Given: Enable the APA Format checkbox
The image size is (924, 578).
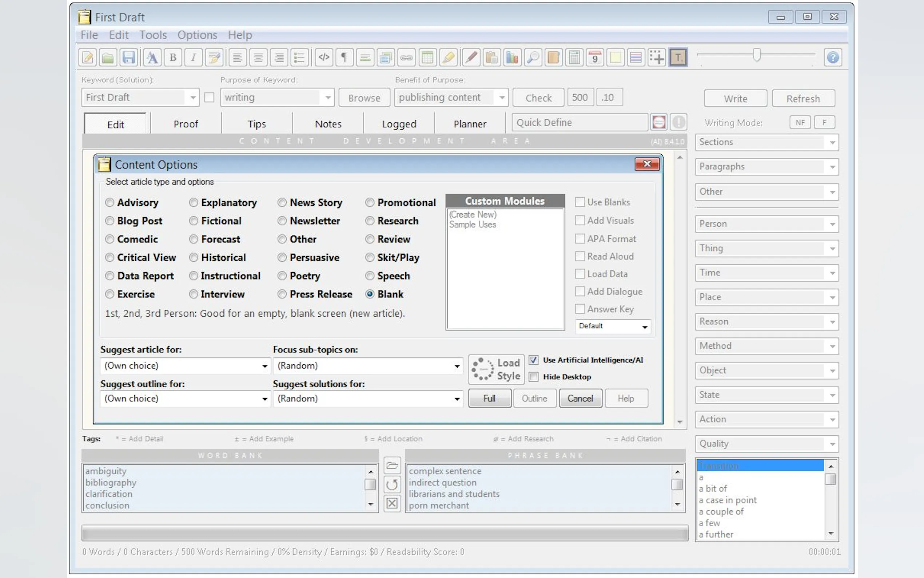Looking at the screenshot, I should click(x=580, y=239).
